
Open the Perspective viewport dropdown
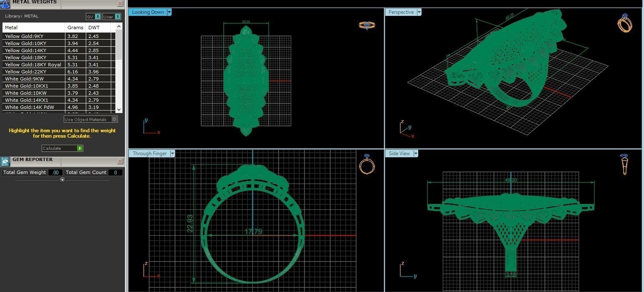tap(419, 12)
